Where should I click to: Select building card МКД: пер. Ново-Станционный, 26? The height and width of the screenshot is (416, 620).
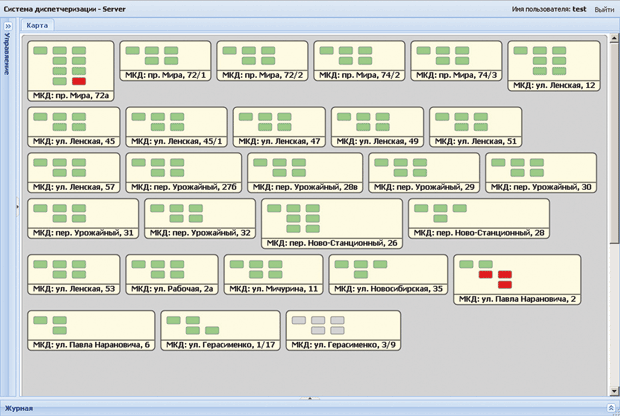point(332,224)
